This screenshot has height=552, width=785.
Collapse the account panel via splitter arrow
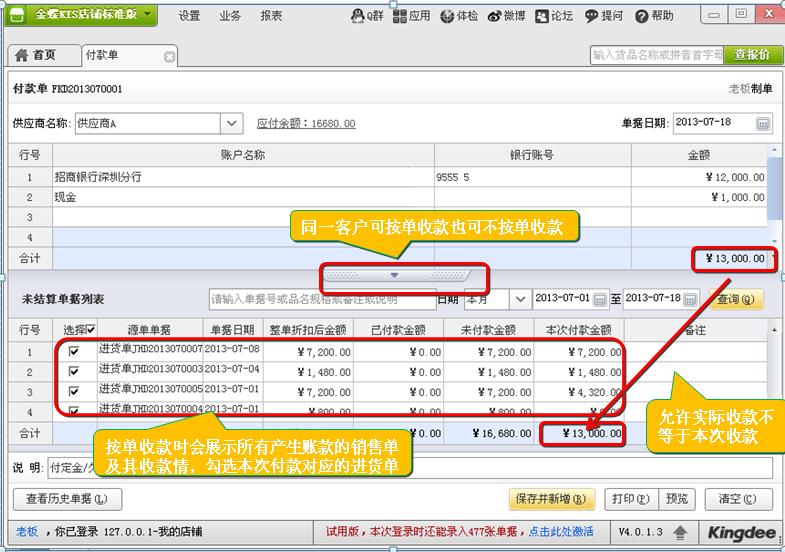tap(394, 275)
